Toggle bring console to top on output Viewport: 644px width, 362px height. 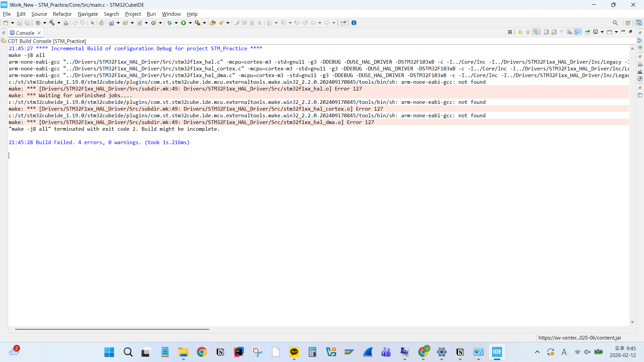(577, 32)
